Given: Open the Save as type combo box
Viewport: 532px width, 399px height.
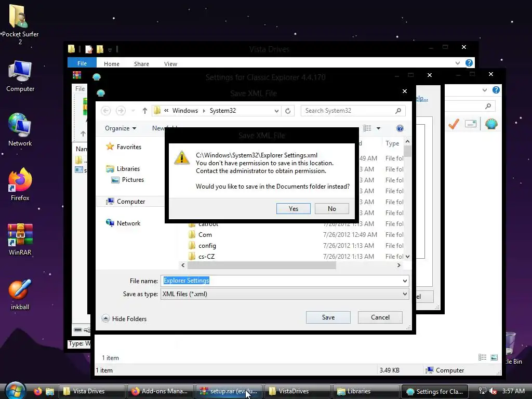Looking at the screenshot, I should tap(285, 294).
